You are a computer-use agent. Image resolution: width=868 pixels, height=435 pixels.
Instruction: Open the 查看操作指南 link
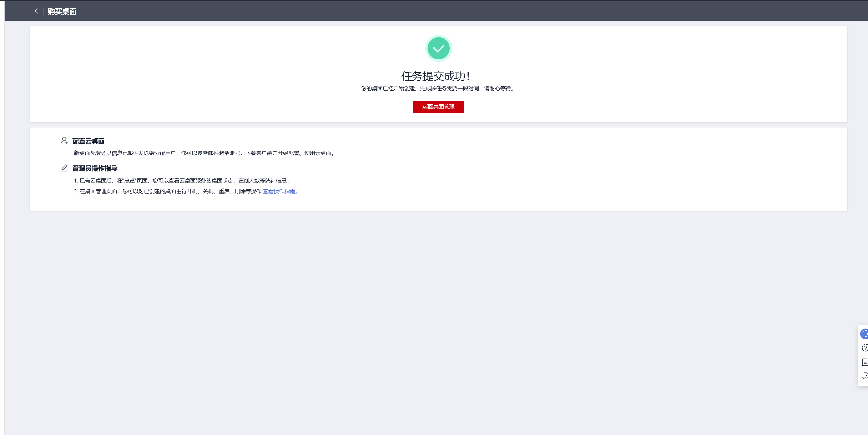(x=279, y=191)
